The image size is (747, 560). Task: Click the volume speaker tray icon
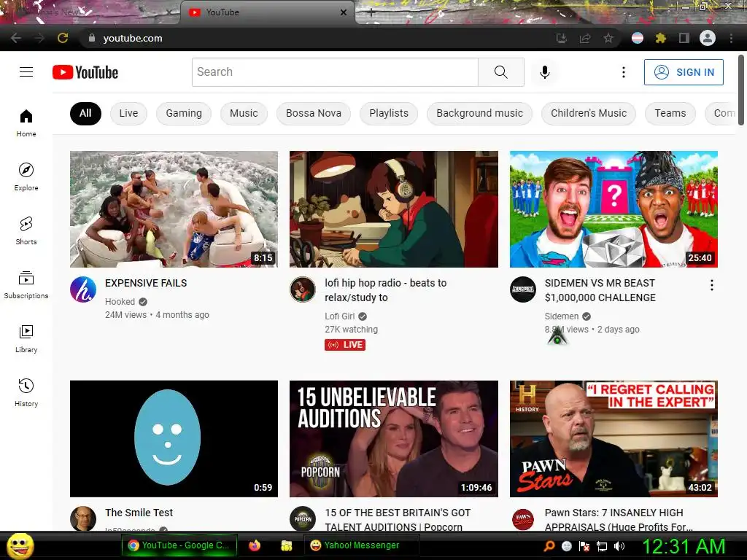click(x=619, y=545)
